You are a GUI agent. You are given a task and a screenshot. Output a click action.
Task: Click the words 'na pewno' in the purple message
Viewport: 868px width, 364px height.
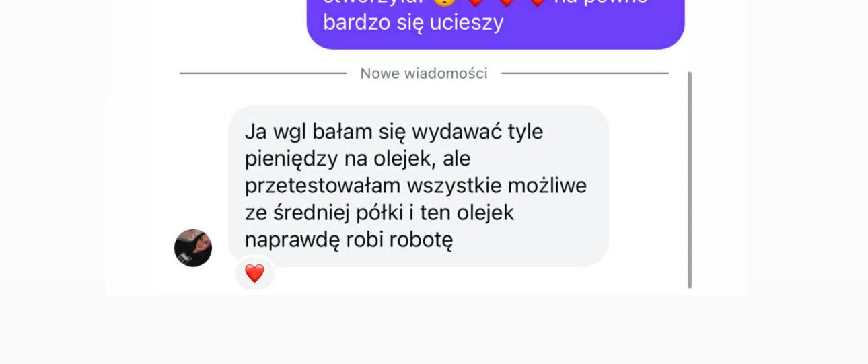[601, 3]
